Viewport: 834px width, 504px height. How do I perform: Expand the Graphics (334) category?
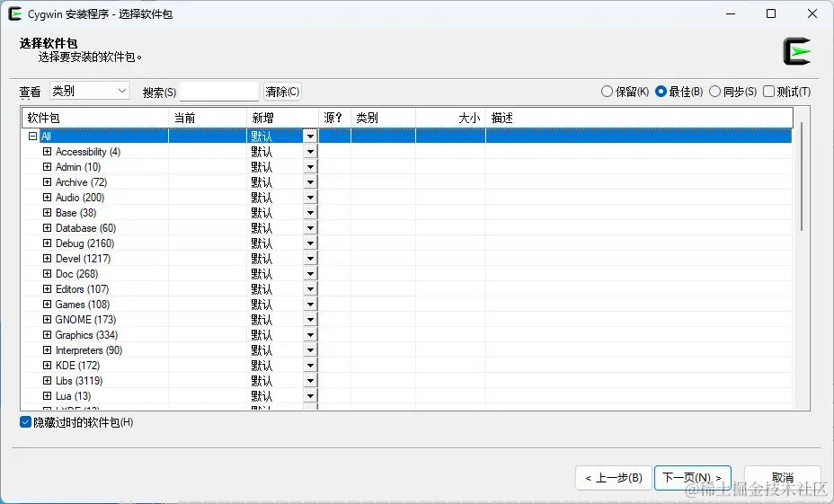point(48,334)
